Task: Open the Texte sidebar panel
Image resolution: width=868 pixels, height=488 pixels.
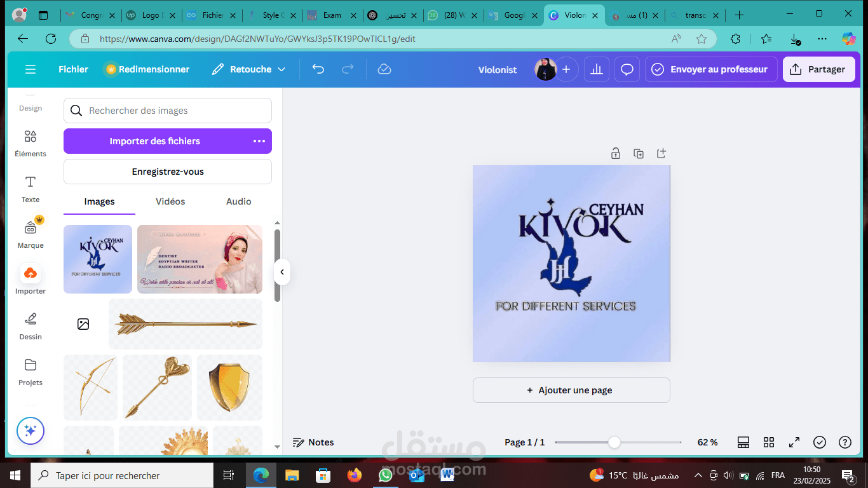Action: [x=31, y=189]
